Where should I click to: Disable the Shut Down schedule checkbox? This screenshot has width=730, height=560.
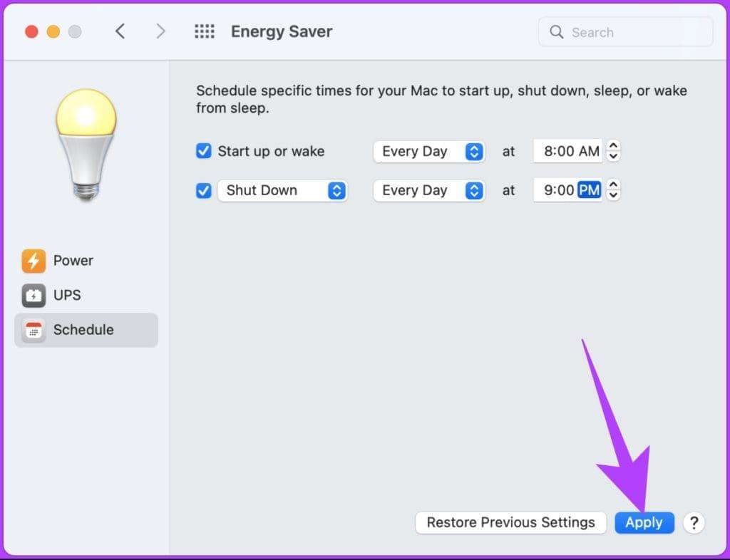204,190
